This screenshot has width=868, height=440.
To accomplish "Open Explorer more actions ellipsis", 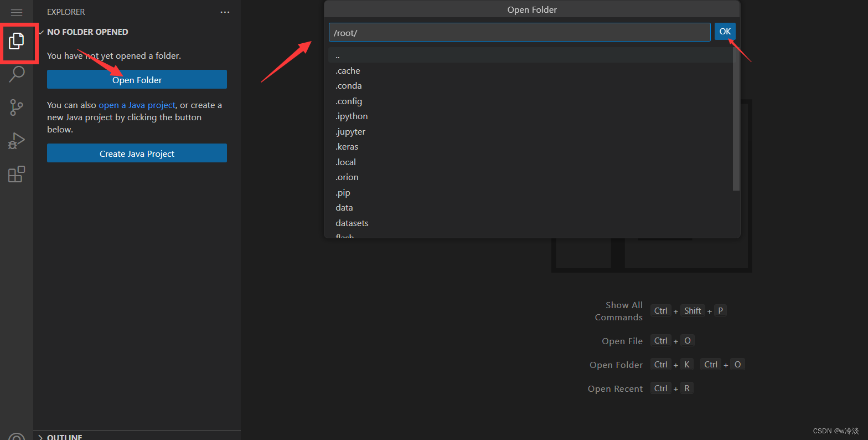I will point(225,12).
